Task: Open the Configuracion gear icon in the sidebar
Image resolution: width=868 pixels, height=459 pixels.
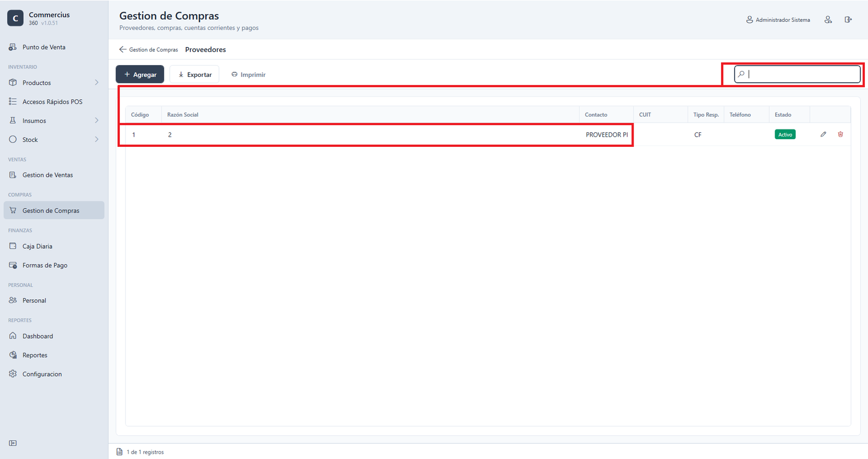Action: tap(13, 374)
